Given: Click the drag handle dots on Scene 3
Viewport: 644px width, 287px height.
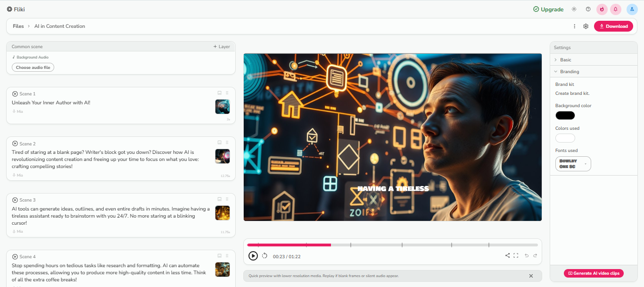Looking at the screenshot, I should tap(227, 199).
